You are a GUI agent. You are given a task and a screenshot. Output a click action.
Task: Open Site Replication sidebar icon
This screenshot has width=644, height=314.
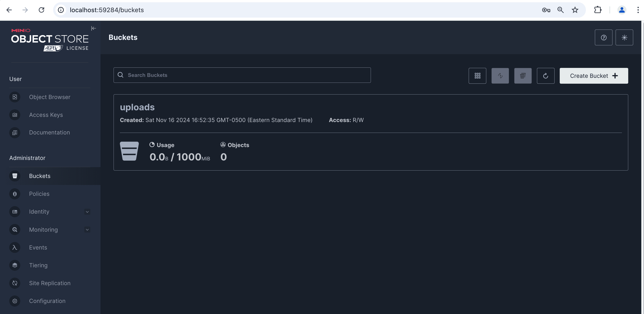point(15,283)
